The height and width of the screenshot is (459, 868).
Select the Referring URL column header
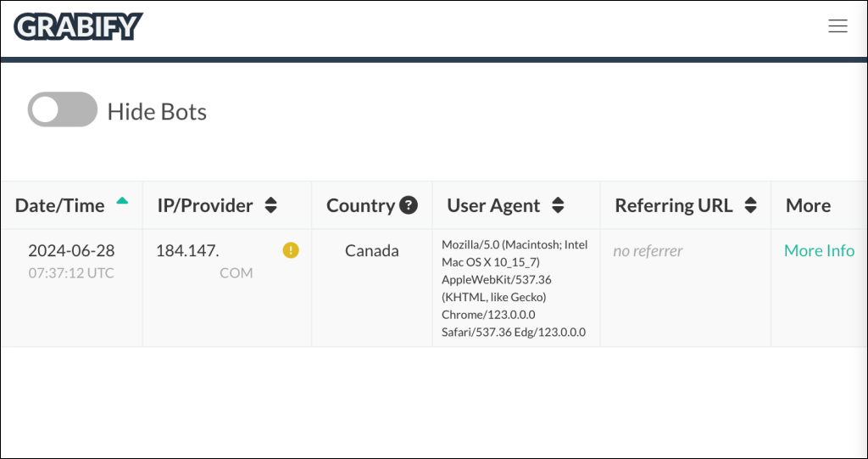click(674, 205)
